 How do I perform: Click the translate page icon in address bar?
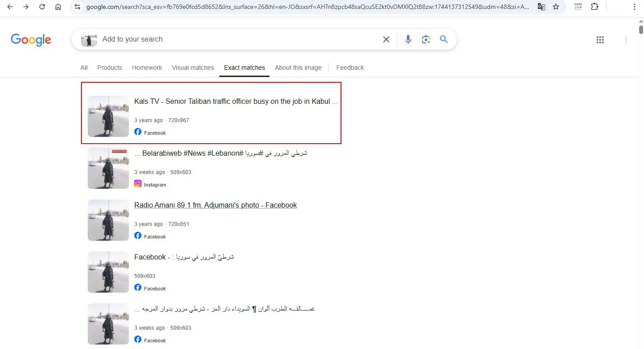point(541,7)
